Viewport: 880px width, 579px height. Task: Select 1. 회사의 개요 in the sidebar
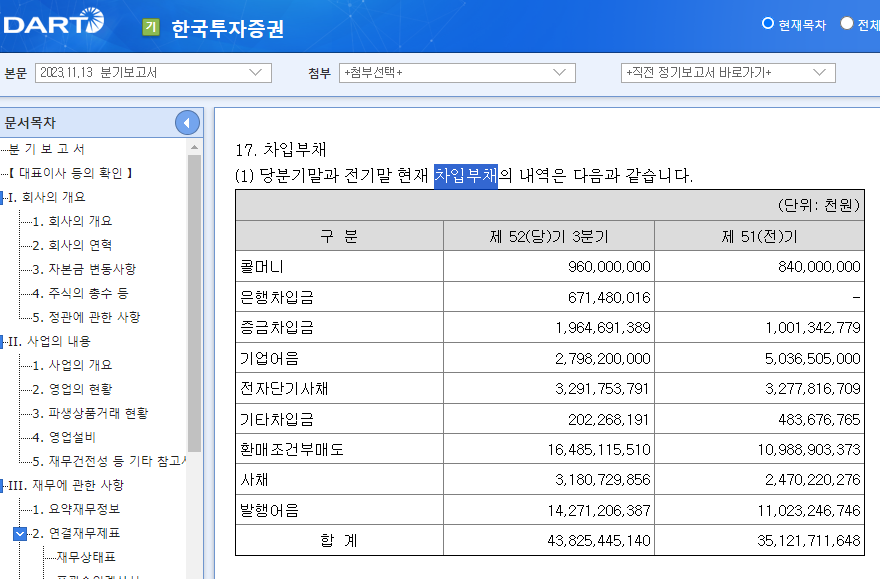pos(70,218)
